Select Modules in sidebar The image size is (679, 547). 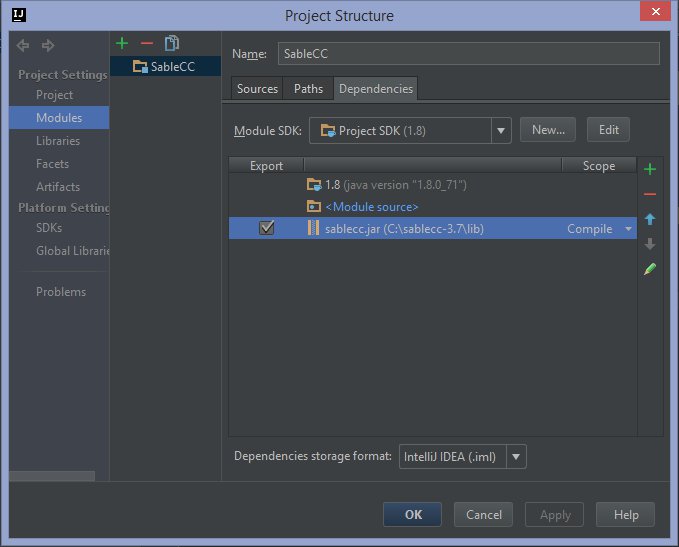[59, 117]
